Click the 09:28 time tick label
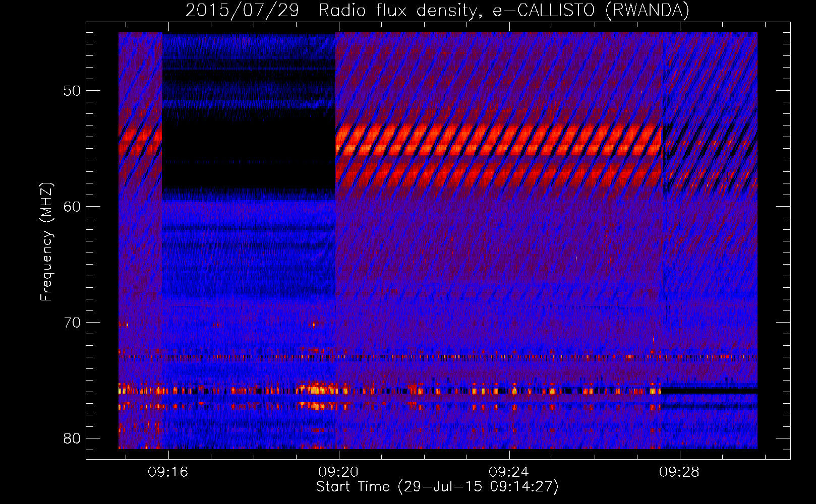Viewport: 816px width, 504px height. tap(679, 472)
